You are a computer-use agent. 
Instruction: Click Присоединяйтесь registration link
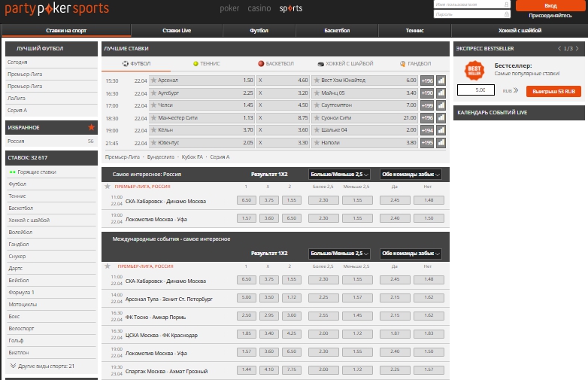(x=550, y=15)
